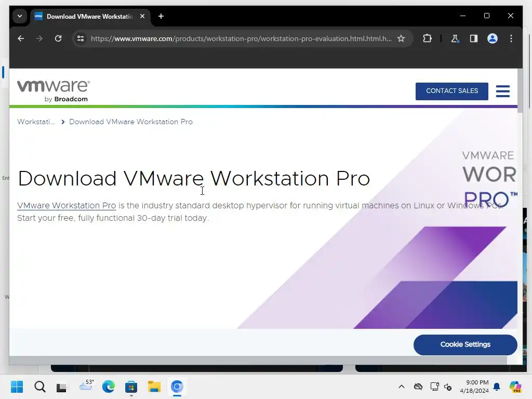Image resolution: width=532 pixels, height=399 pixels.
Task: Expand the tab search dropdown
Action: 20,16
